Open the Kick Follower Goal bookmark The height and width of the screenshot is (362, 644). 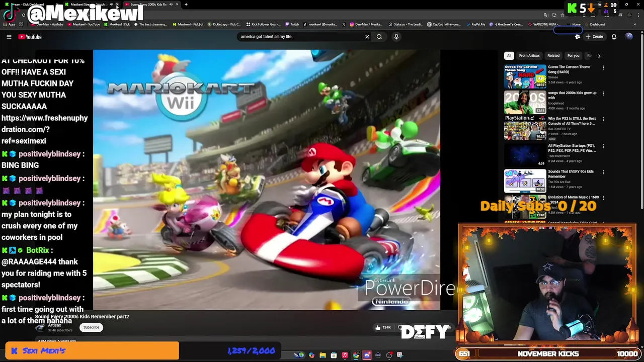coord(263,24)
